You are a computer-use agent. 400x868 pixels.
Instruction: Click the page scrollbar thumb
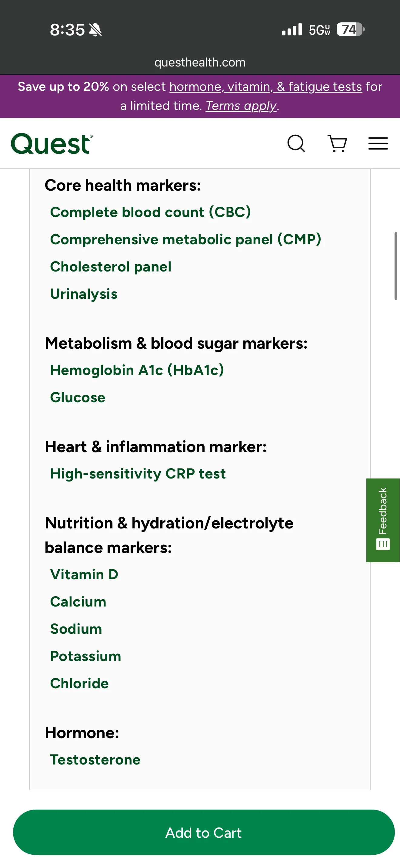(396, 265)
